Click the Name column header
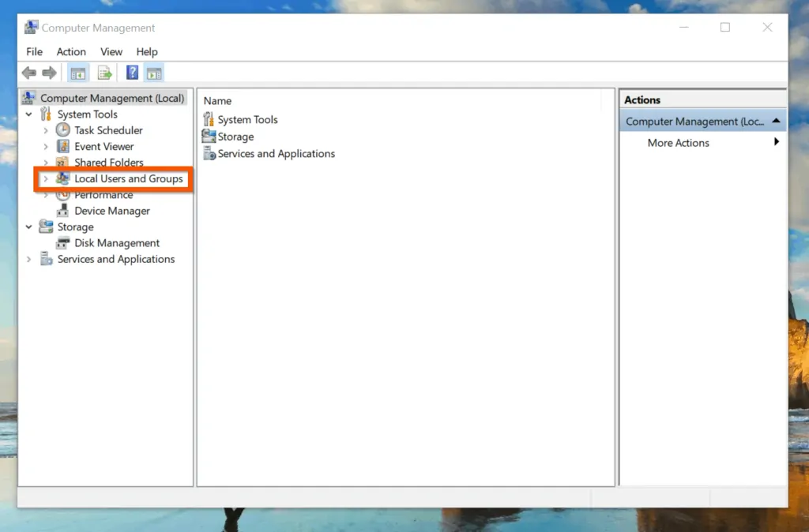809x532 pixels. point(217,101)
